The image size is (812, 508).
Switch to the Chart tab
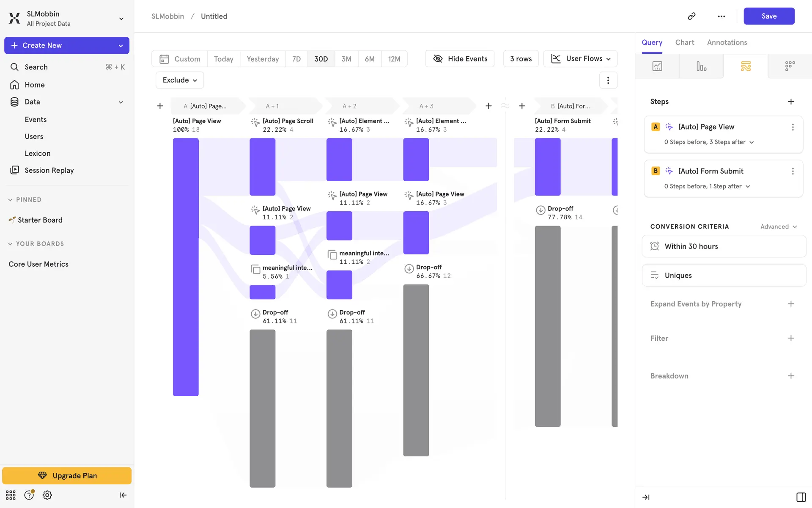[x=684, y=42]
